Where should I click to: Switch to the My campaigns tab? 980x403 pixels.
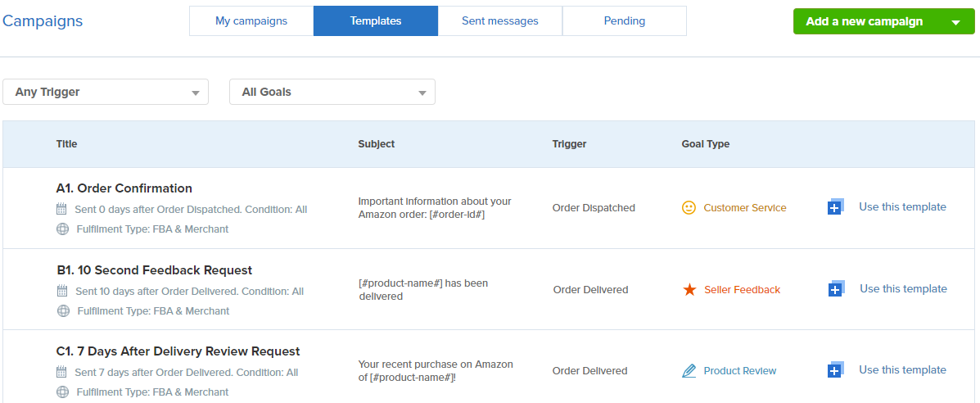point(251,21)
